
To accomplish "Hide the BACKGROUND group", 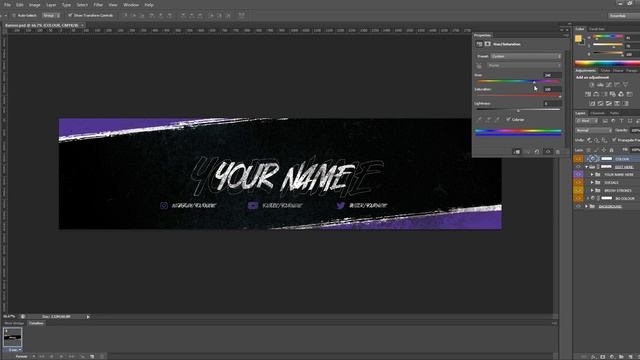I will [x=578, y=206].
